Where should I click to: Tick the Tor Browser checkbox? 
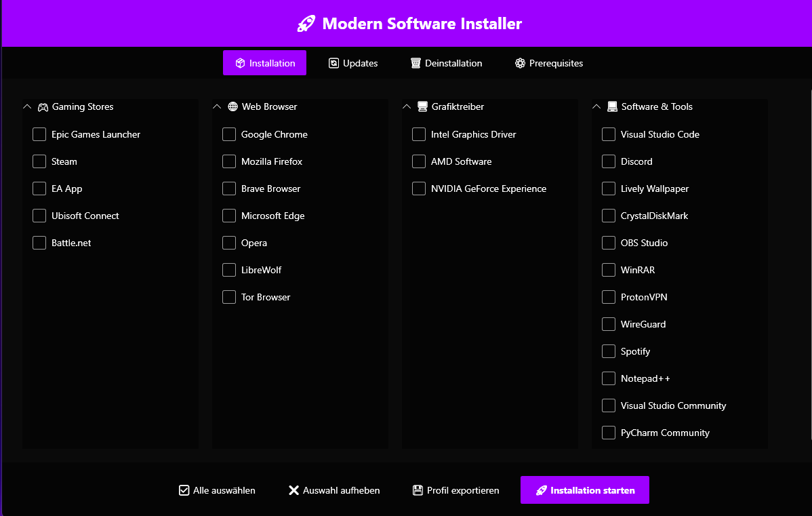coord(229,297)
